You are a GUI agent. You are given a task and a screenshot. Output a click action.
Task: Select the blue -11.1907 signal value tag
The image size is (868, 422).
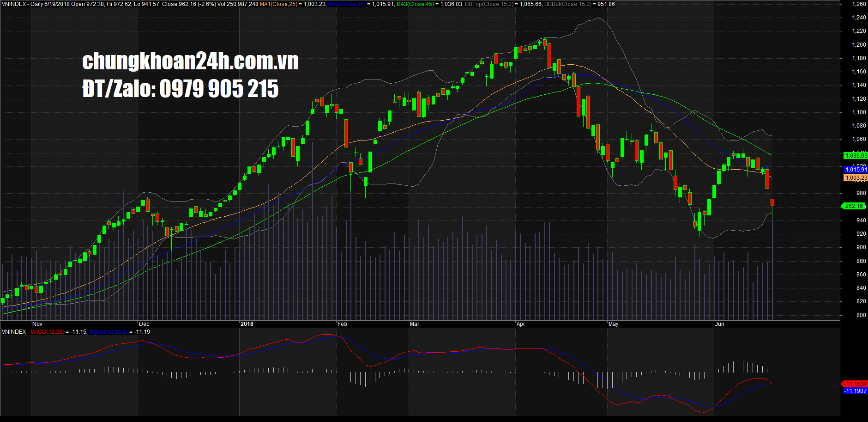pyautogui.click(x=856, y=391)
